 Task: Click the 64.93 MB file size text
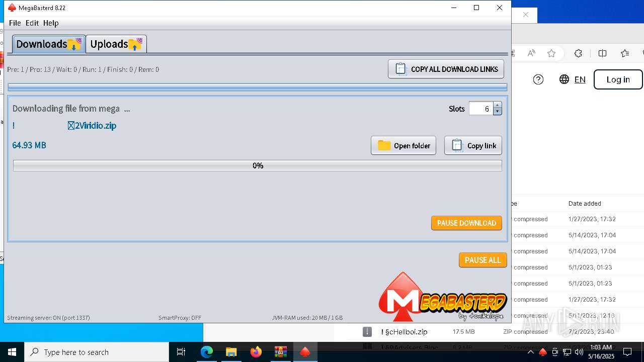[x=29, y=145]
